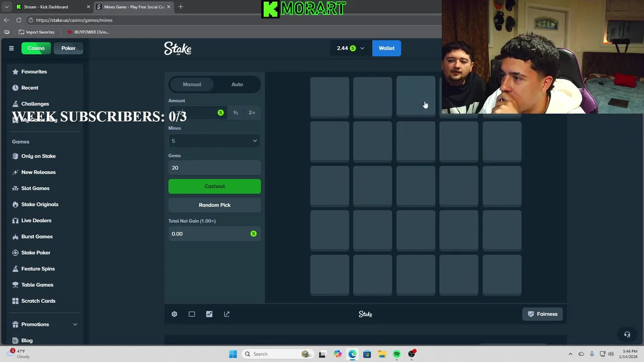Reveal the bottom-right tile of the mines grid
Screen dimensions: 644x362
point(502,275)
